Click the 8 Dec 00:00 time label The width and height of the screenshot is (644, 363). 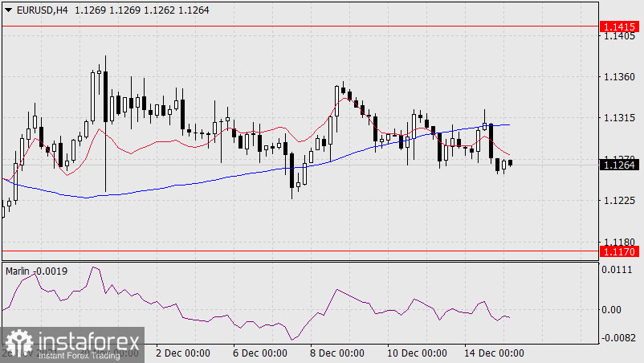pyautogui.click(x=339, y=353)
